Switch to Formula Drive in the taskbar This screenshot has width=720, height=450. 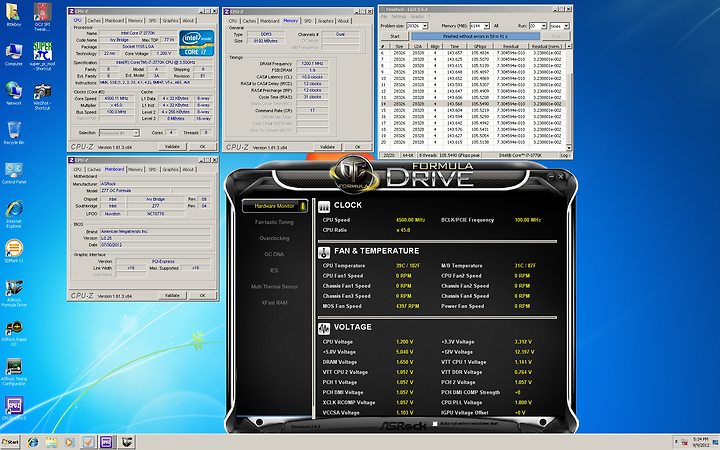[126, 442]
